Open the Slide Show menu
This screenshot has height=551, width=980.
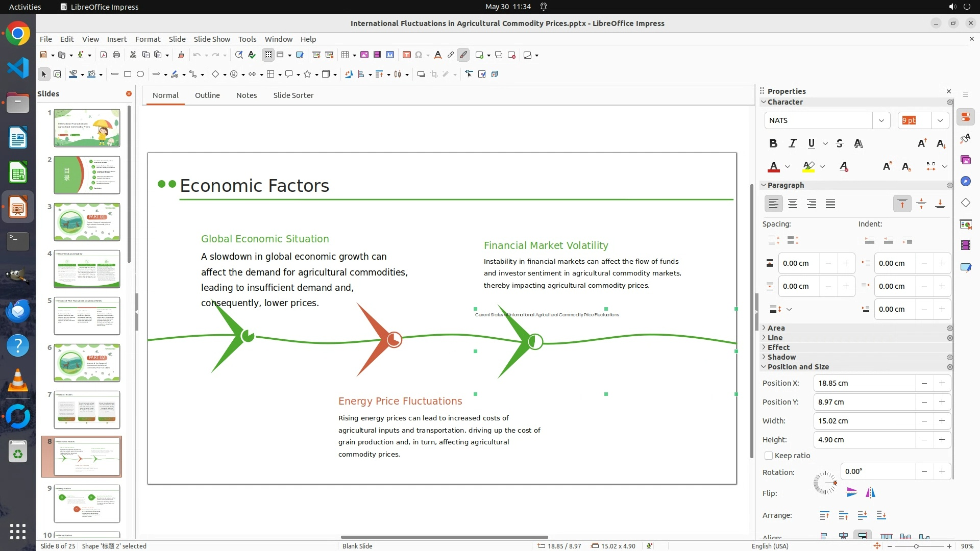pos(212,39)
